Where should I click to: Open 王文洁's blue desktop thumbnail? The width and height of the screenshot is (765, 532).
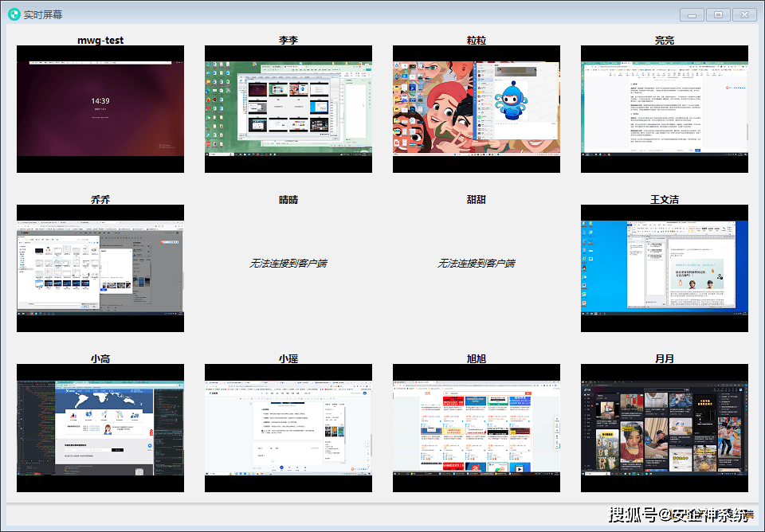tap(664, 268)
